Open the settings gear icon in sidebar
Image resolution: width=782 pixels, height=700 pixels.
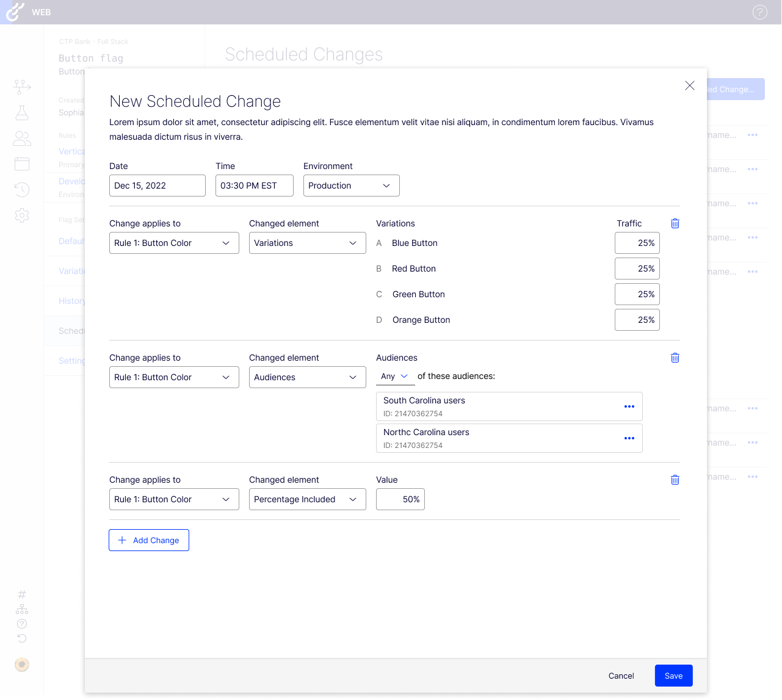22,215
